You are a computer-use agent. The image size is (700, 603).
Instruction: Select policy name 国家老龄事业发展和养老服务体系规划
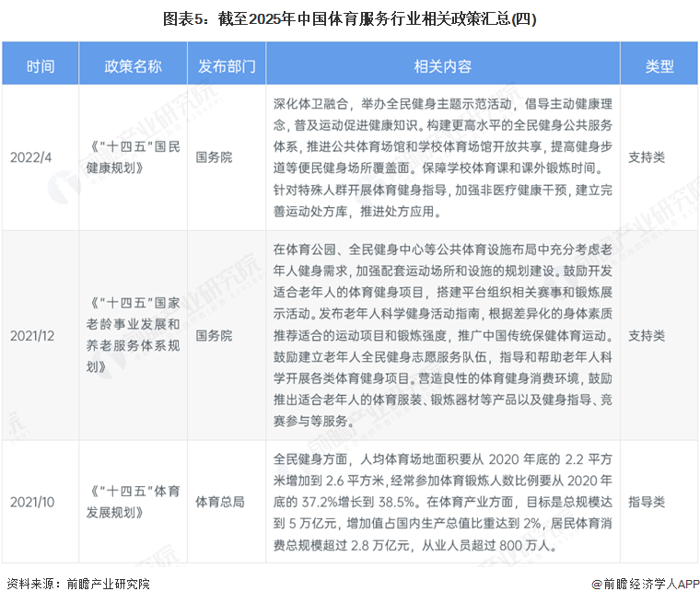(x=133, y=336)
